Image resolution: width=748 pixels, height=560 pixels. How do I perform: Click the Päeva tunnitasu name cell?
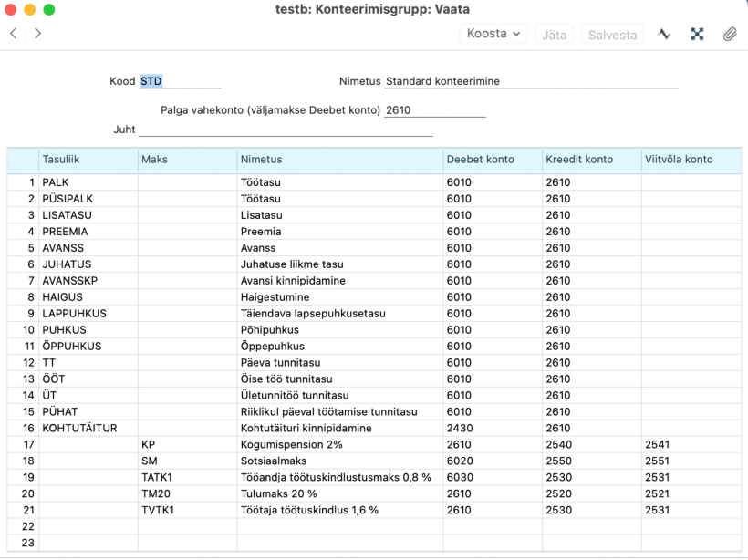tap(340, 362)
